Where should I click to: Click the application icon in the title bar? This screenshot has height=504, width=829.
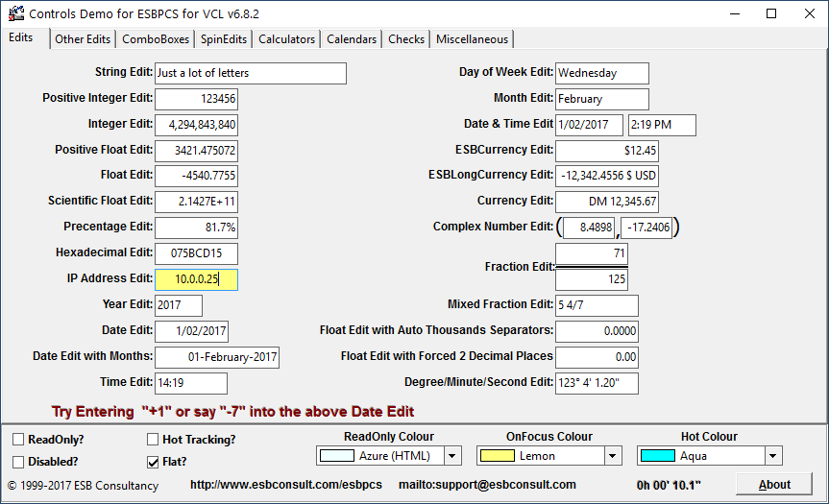[15, 13]
